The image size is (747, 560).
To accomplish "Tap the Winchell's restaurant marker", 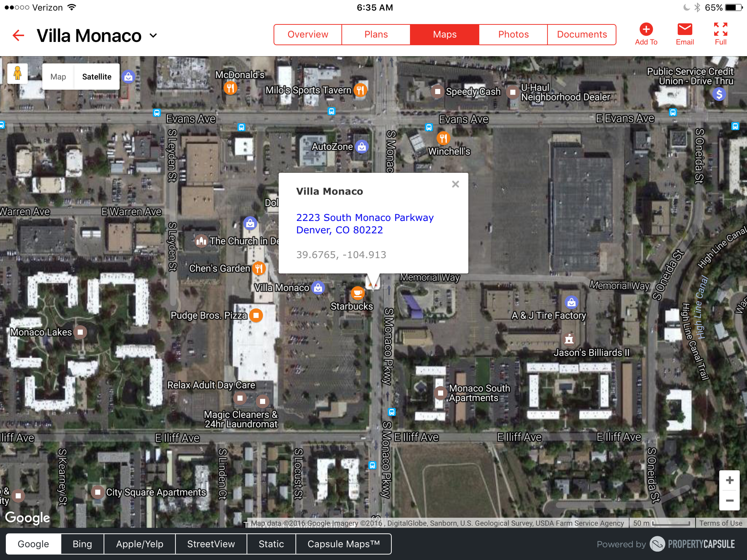I will pyautogui.click(x=443, y=138).
